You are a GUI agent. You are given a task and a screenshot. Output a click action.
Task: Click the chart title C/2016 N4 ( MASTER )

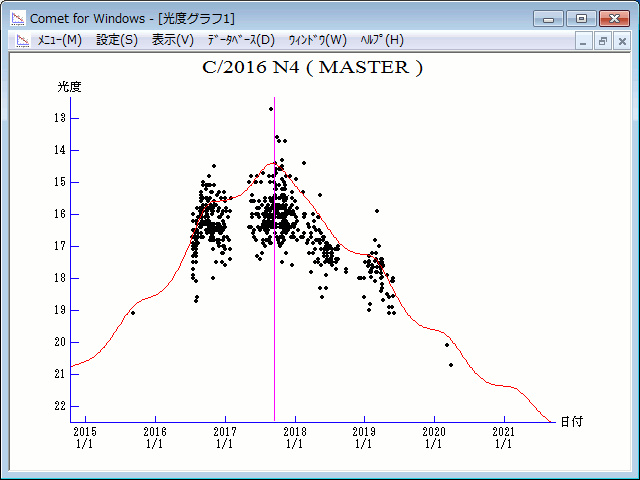tap(312, 68)
